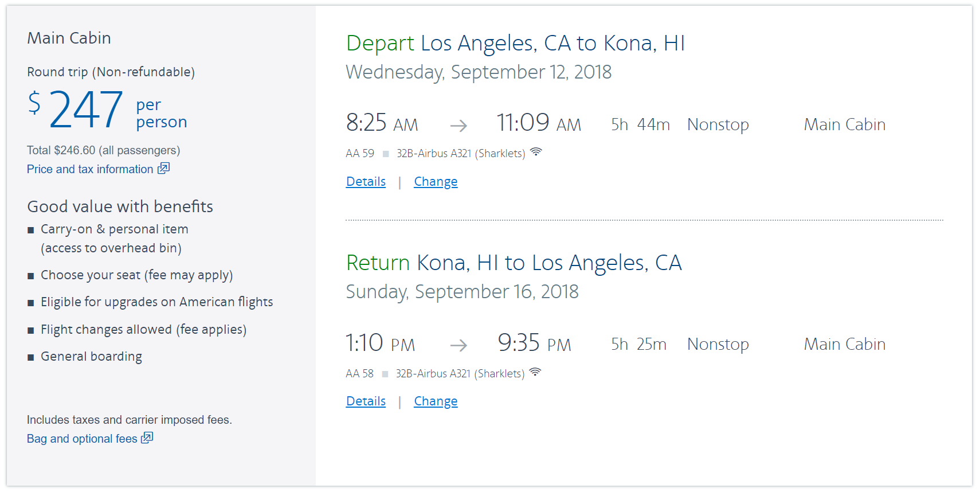Click the AA 58 flight number

pos(359,374)
